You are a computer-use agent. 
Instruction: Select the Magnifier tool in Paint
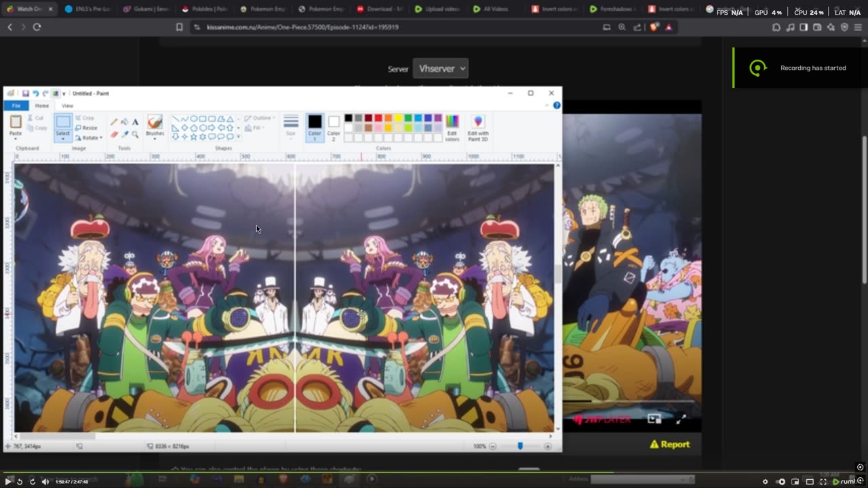[135, 134]
